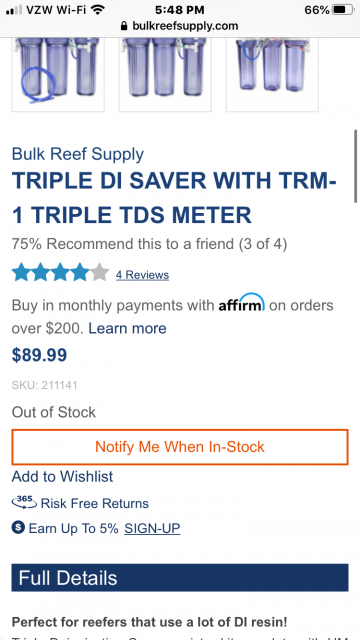The width and height of the screenshot is (360, 640).
Task: Tap the padlock icon in address bar
Action: click(x=124, y=26)
